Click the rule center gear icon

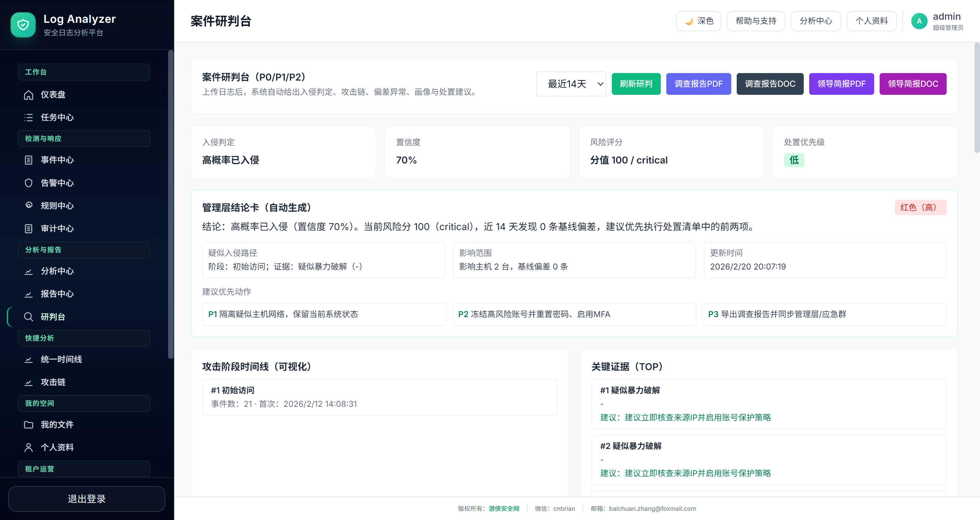(x=29, y=205)
